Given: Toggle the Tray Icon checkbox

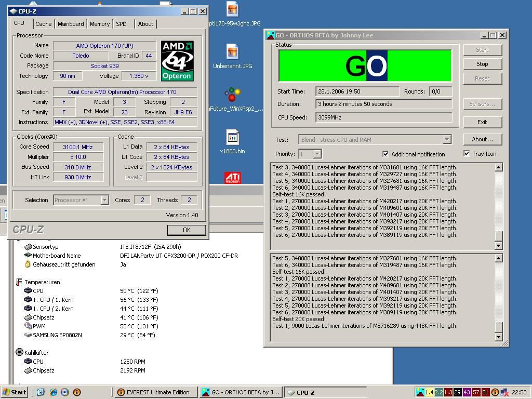Looking at the screenshot, I should pyautogui.click(x=467, y=154).
